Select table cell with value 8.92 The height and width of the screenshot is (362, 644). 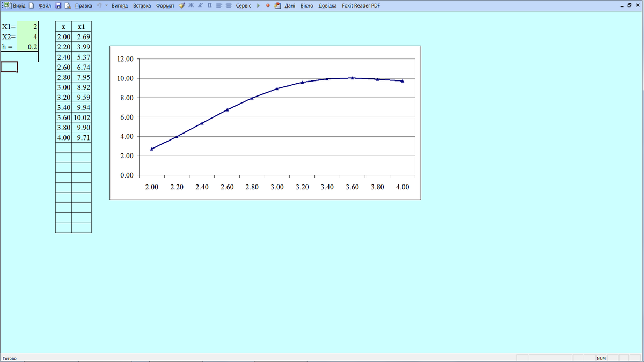(x=82, y=87)
